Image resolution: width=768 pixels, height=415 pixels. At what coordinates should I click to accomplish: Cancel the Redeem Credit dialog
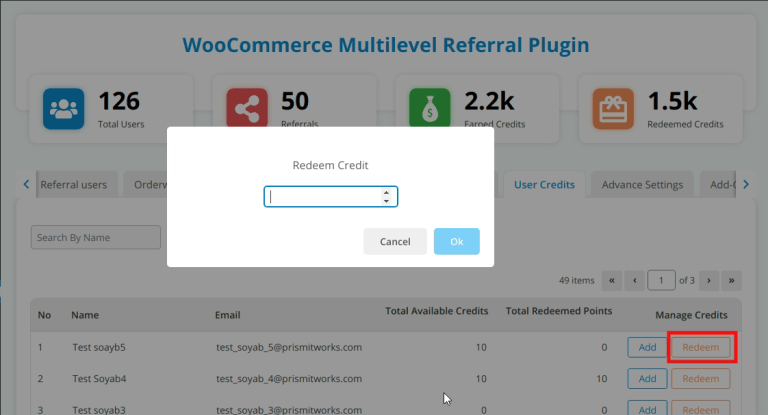click(x=395, y=242)
